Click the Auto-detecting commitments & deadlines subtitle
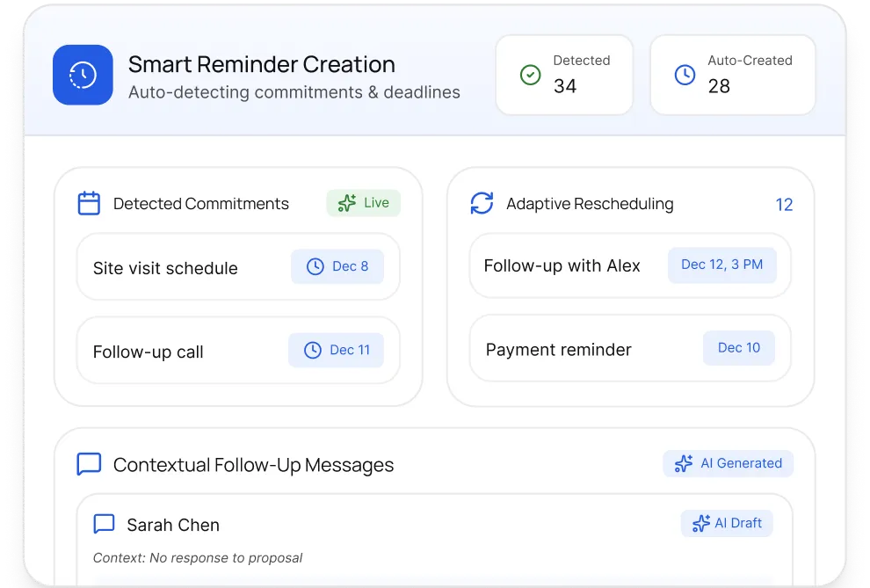The height and width of the screenshot is (588, 870). click(294, 92)
